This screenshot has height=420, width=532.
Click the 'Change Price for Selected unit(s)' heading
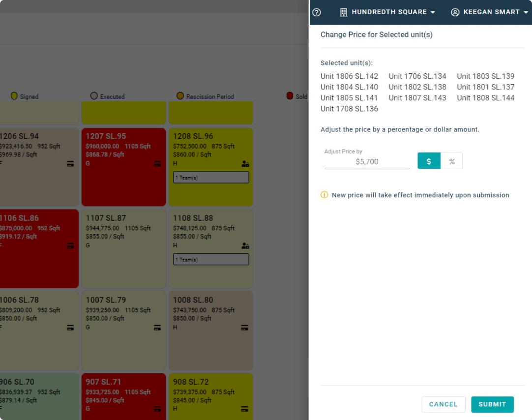(x=376, y=34)
